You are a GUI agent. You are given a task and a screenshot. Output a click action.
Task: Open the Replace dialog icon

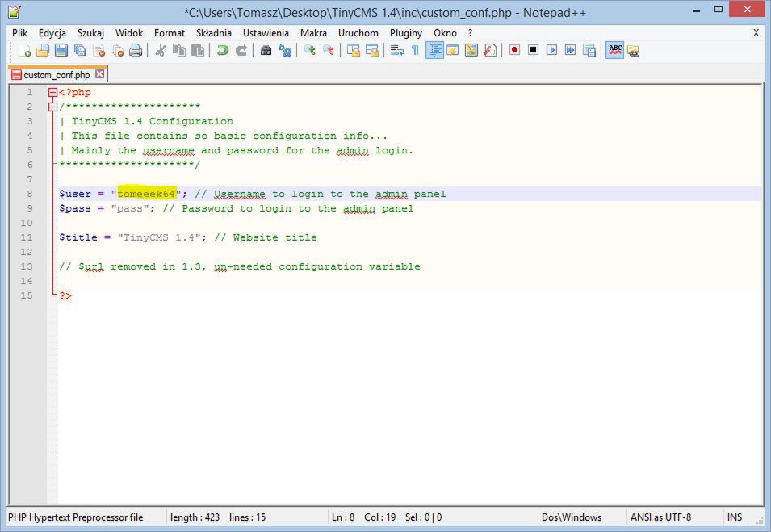point(284,50)
